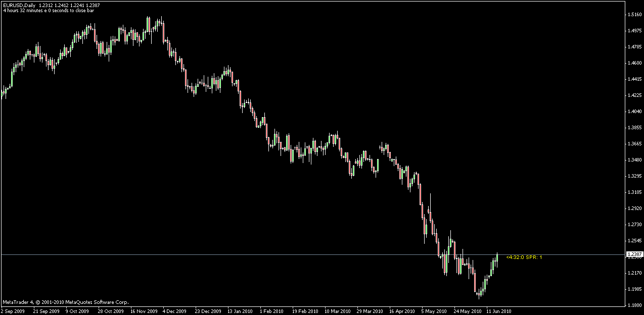Click the 1.5160 price axis label
Viewport: 644px width, 315px height.
coord(634,15)
